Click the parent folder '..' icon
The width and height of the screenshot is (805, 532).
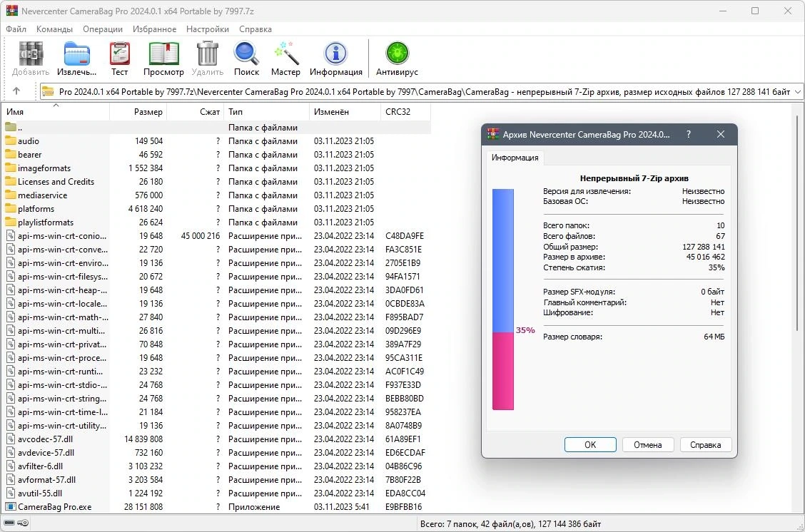click(x=11, y=127)
